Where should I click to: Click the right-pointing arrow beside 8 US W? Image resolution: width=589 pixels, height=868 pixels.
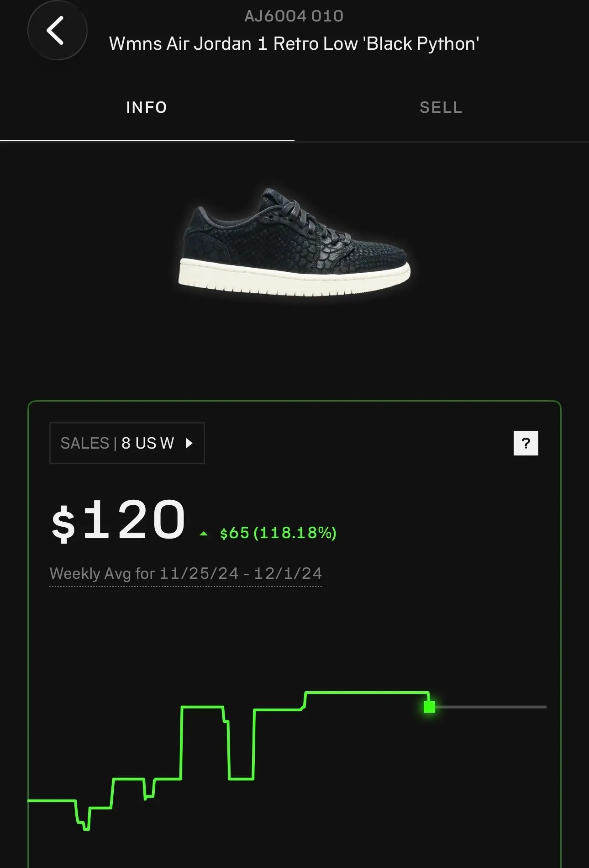click(189, 443)
